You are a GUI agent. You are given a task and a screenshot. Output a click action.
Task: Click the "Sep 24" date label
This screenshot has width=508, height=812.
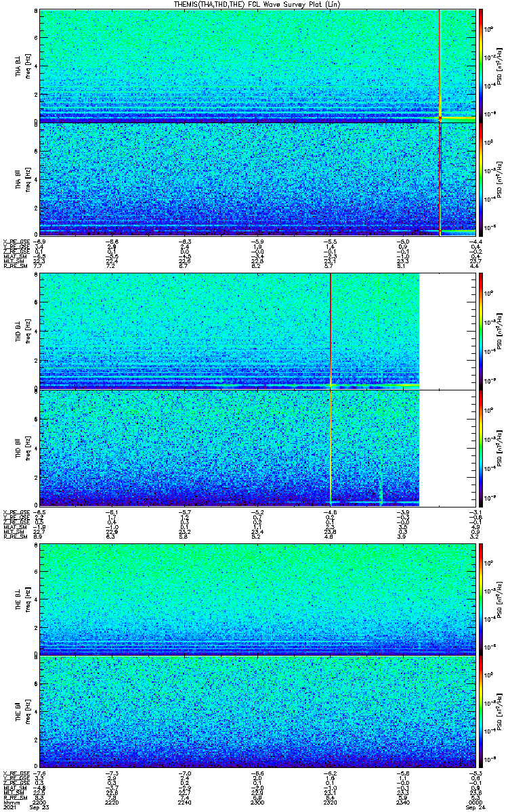477,807
